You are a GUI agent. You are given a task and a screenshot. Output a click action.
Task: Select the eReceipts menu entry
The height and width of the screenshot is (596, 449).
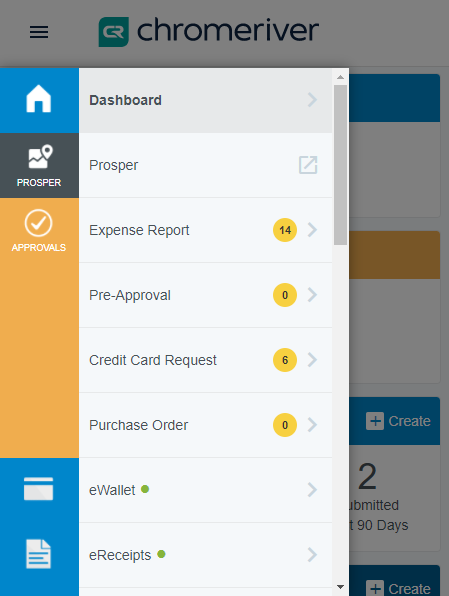point(206,555)
